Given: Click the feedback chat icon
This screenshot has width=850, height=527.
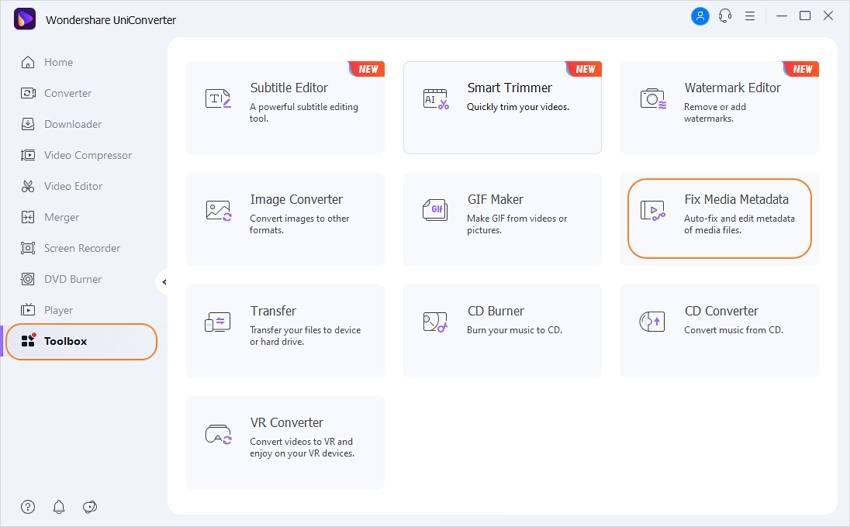Looking at the screenshot, I should pos(89,506).
